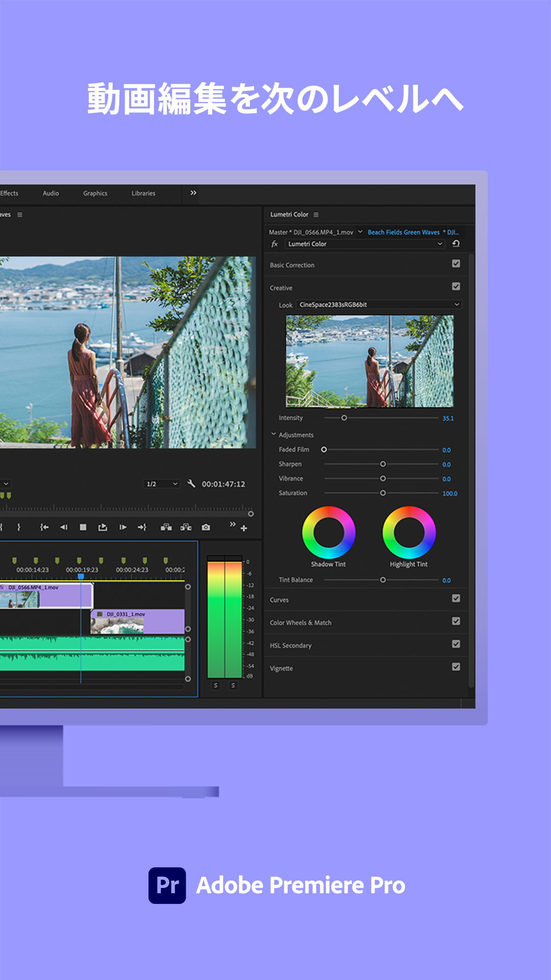Click the Mark Out brace icon
Viewport: 551px width, 980px height.
[19, 527]
